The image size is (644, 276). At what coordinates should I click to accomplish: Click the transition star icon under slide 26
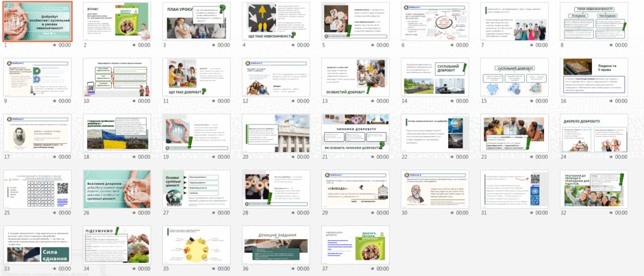[x=134, y=213]
